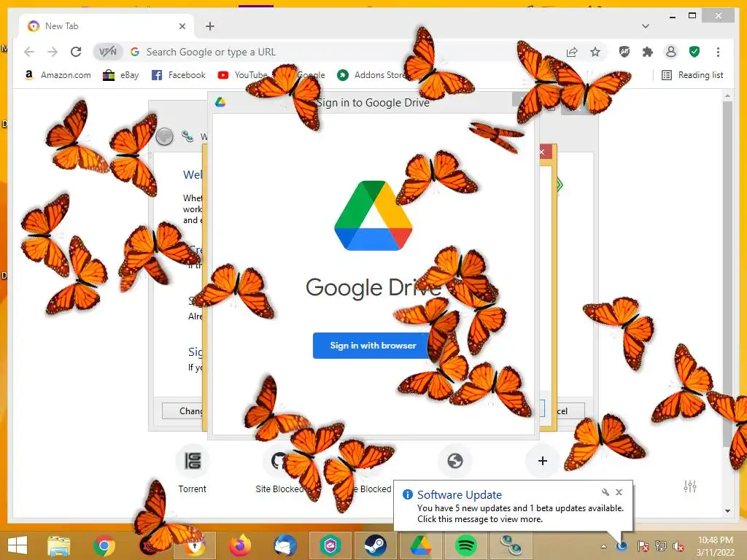Image resolution: width=747 pixels, height=560 pixels.
Task: Click the Google Drive logo in title bar
Action: (220, 102)
